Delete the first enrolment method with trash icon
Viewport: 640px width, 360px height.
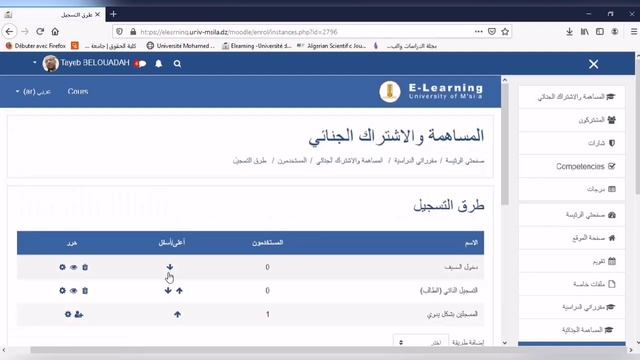(x=85, y=267)
